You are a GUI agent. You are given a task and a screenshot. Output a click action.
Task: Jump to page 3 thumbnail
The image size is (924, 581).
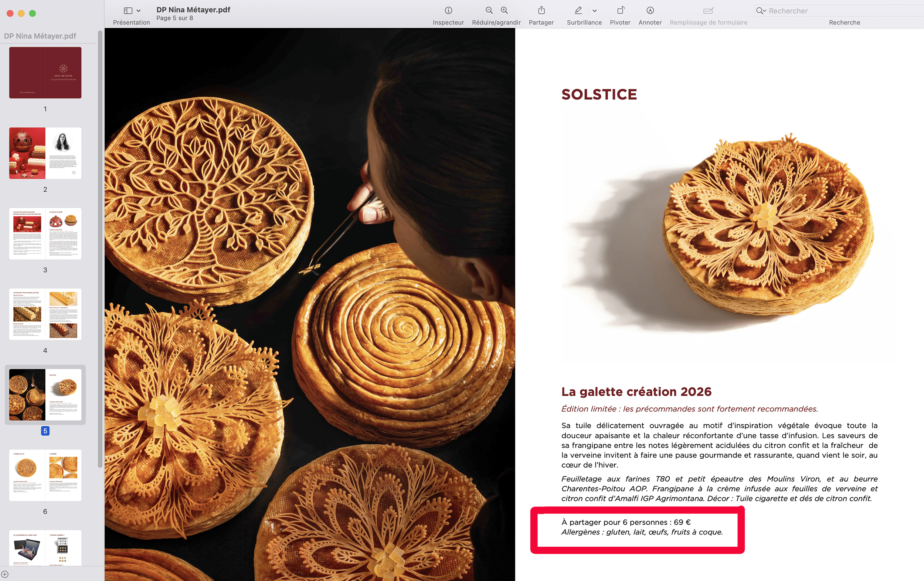(x=45, y=233)
